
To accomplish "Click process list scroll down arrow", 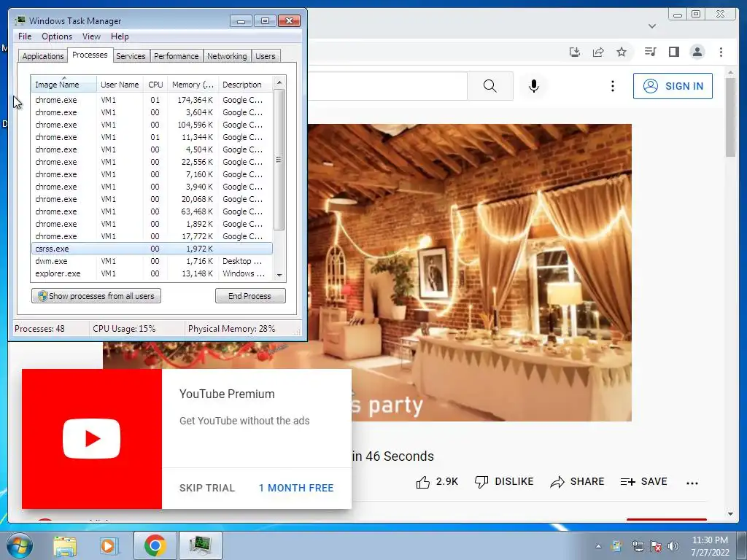I will click(279, 275).
